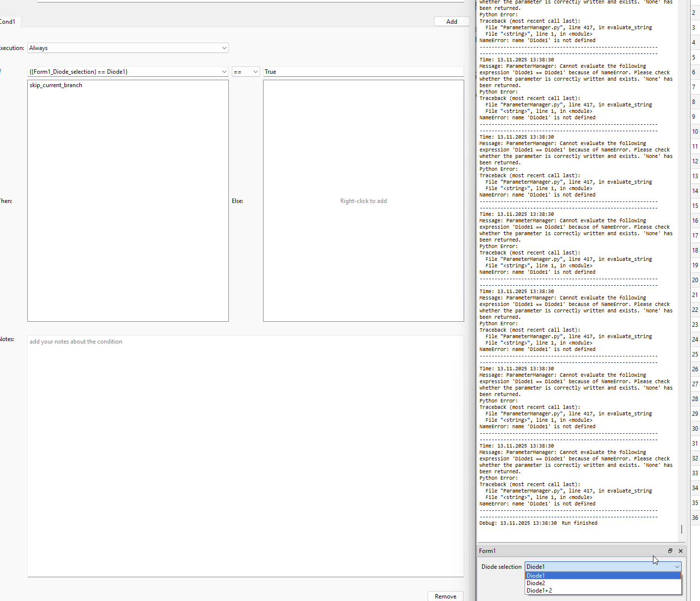
Task: Collapse the Diode selection dropdown arrow
Action: (677, 567)
